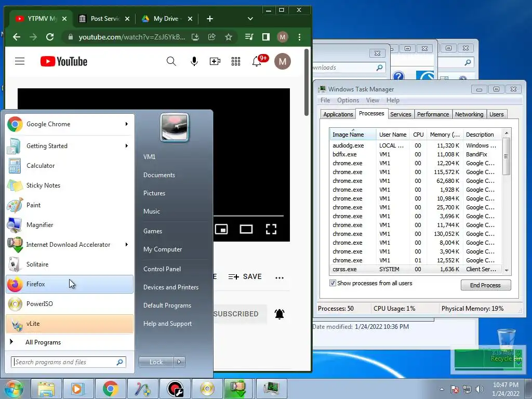Open Task Manager Options menu
The width and height of the screenshot is (532, 399).
click(x=348, y=100)
